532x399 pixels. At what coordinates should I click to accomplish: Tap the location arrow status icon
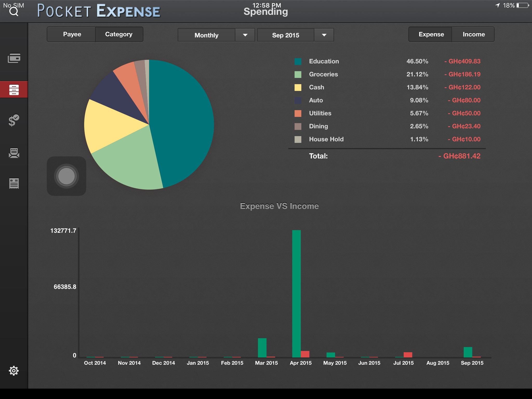pos(497,5)
